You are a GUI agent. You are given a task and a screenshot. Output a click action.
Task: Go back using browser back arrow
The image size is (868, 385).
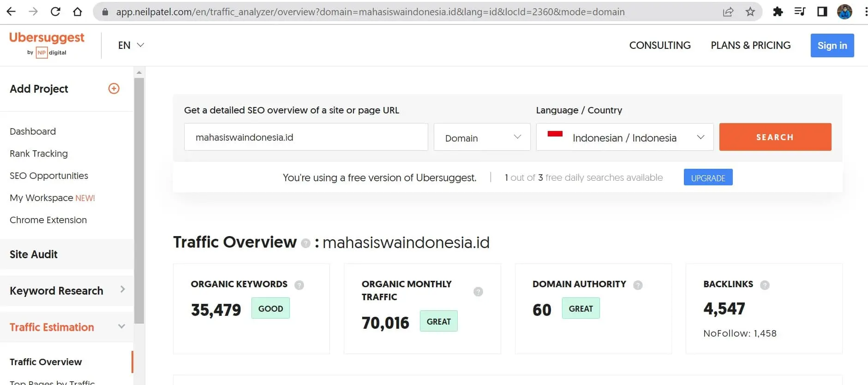click(11, 12)
